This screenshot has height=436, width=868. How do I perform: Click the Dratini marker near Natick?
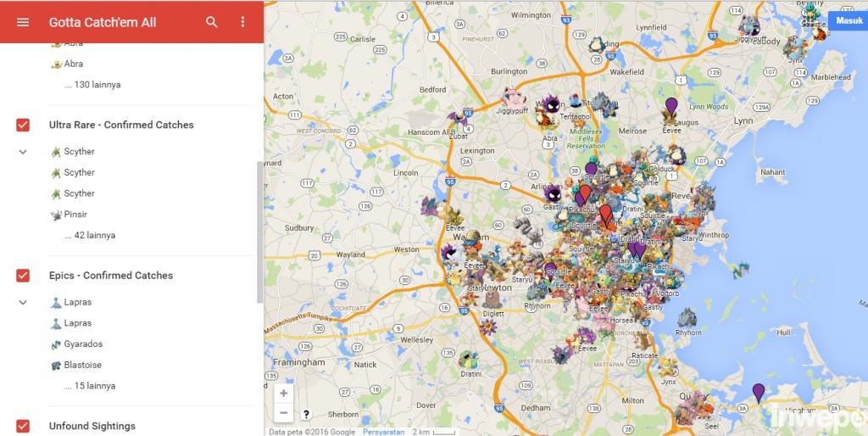(468, 361)
